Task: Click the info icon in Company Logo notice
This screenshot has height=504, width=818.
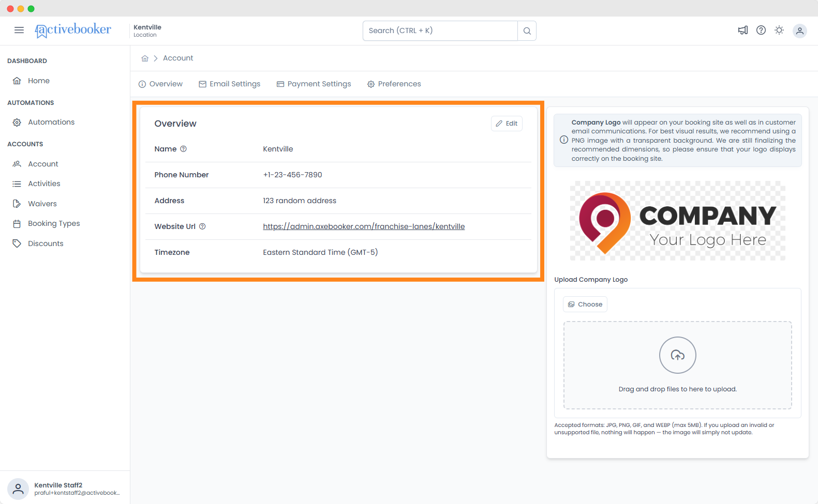Action: 564,140
